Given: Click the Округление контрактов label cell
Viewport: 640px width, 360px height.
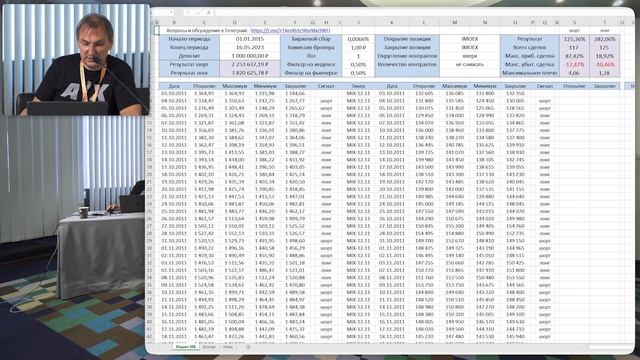Looking at the screenshot, I should pos(407,56).
